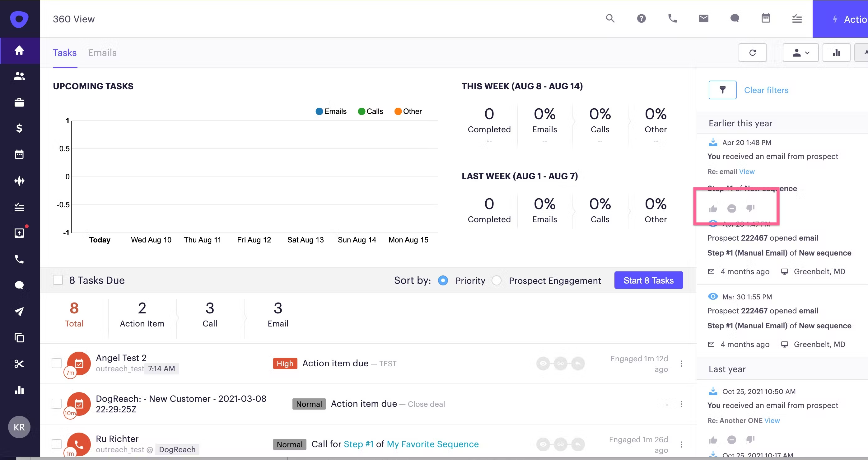This screenshot has width=868, height=460.
Task: Open search from the top bar
Action: click(610, 19)
